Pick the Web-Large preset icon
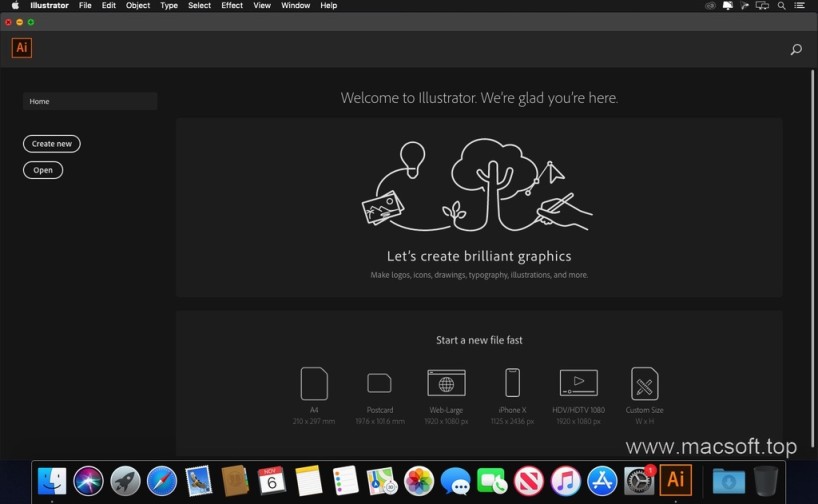This screenshot has height=504, width=818. click(x=446, y=383)
